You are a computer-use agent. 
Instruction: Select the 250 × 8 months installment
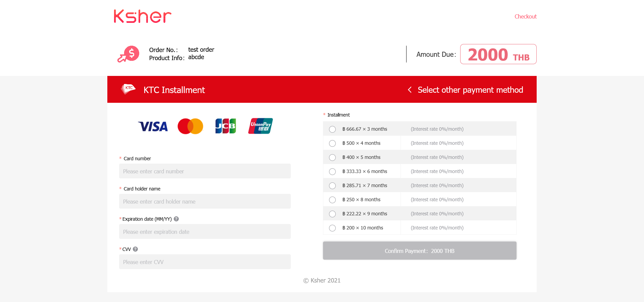[332, 200]
